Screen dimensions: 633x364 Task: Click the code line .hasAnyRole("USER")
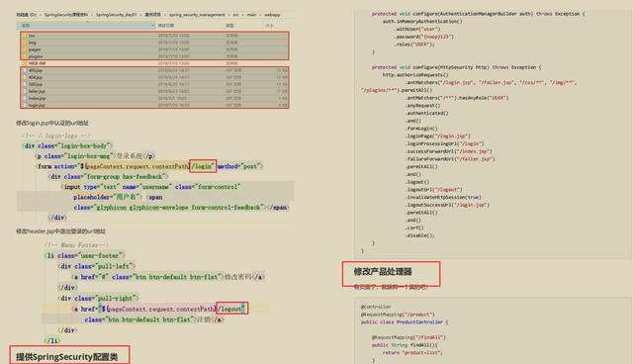point(457,98)
